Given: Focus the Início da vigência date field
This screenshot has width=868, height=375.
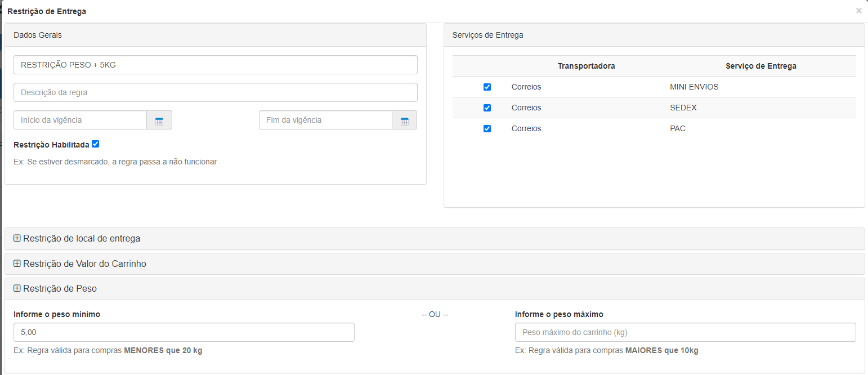Looking at the screenshot, I should pos(80,120).
